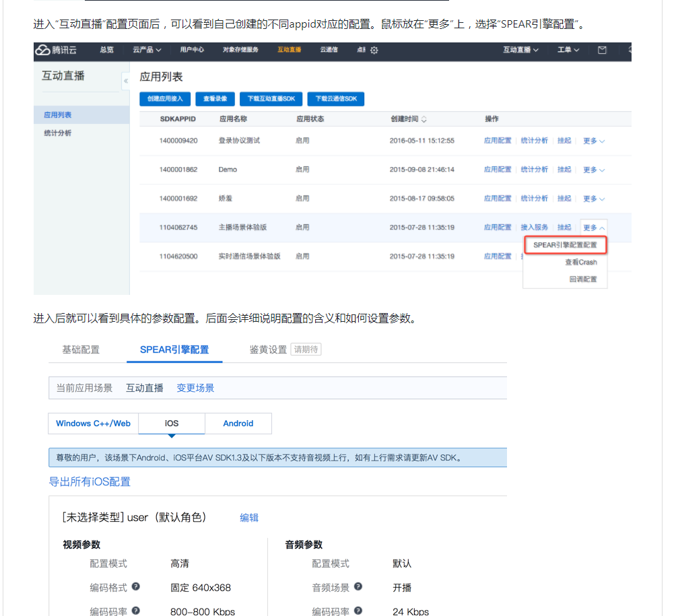Switch to the 基础配置 tab
The image size is (676, 616).
(81, 349)
